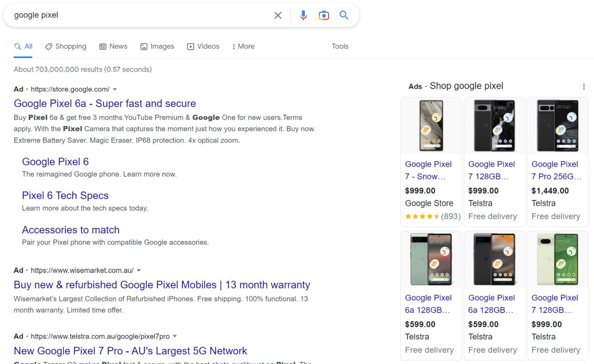Start voice search with the microphone icon
This screenshot has height=364, width=594.
click(303, 15)
